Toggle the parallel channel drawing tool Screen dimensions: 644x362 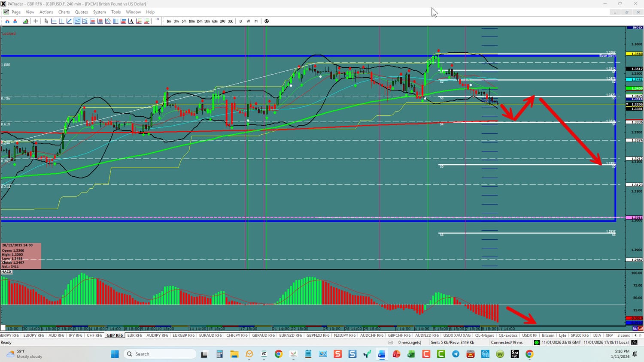(x=77, y=21)
